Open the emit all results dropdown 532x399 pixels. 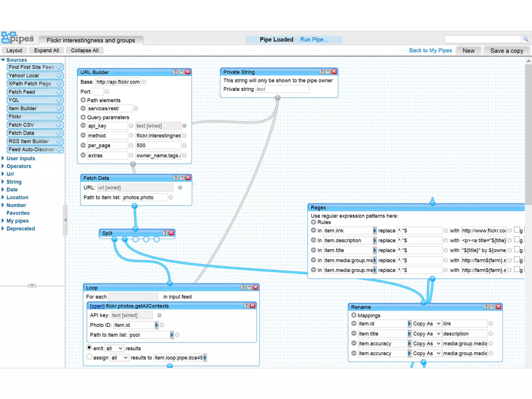[x=114, y=348]
